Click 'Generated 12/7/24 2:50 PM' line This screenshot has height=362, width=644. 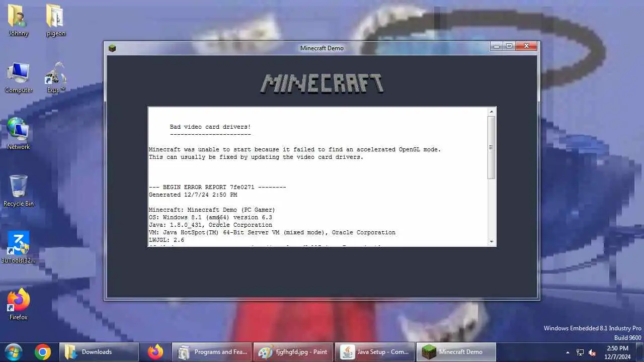(193, 195)
